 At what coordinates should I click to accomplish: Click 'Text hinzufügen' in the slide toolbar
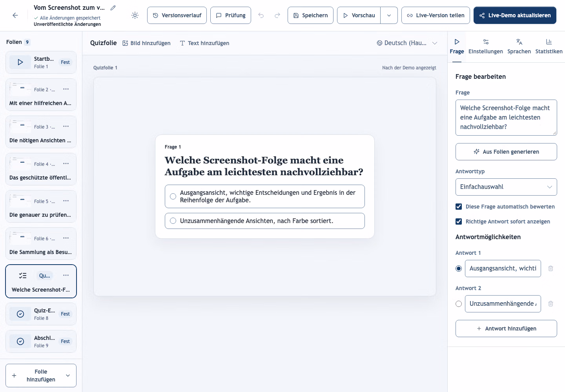[x=204, y=43]
